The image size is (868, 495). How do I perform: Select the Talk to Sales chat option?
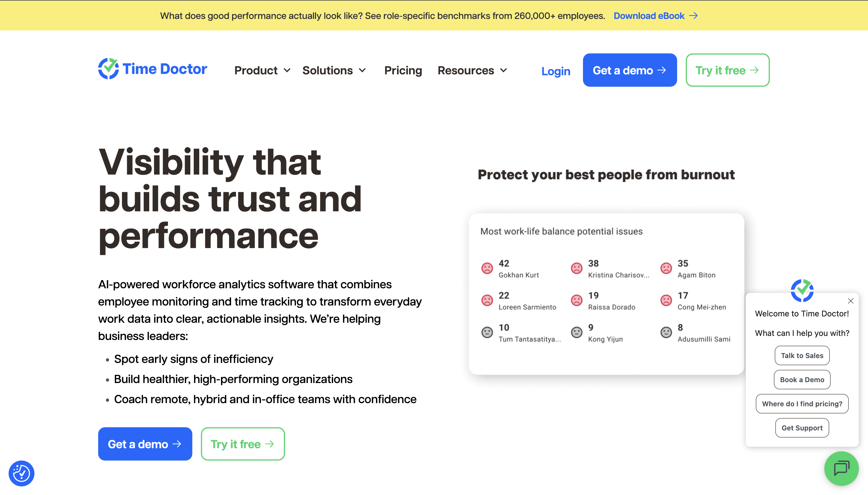tap(802, 355)
